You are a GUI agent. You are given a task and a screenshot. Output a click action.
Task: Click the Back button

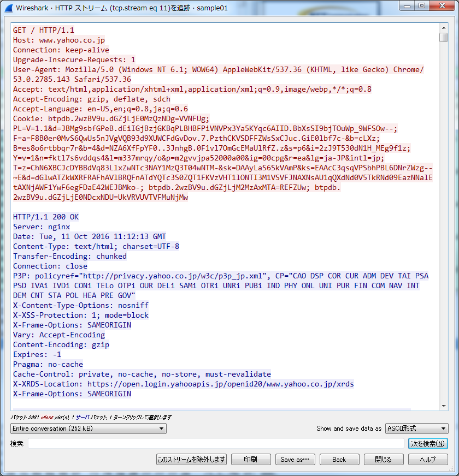click(339, 459)
